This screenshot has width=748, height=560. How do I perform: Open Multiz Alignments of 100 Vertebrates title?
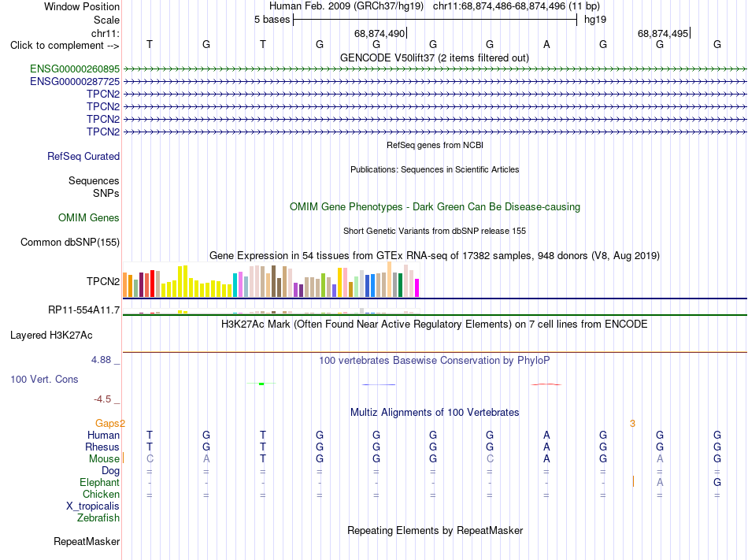(435, 413)
